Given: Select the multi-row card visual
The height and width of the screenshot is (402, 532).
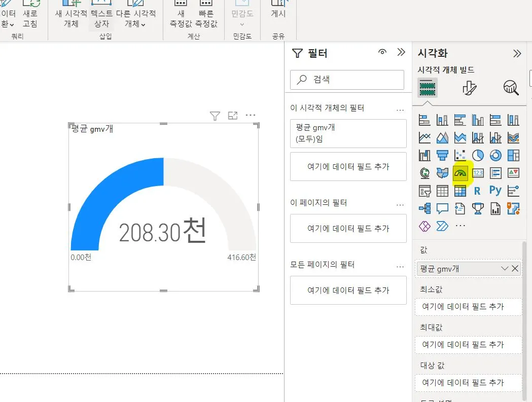Looking at the screenshot, I should click(495, 173).
